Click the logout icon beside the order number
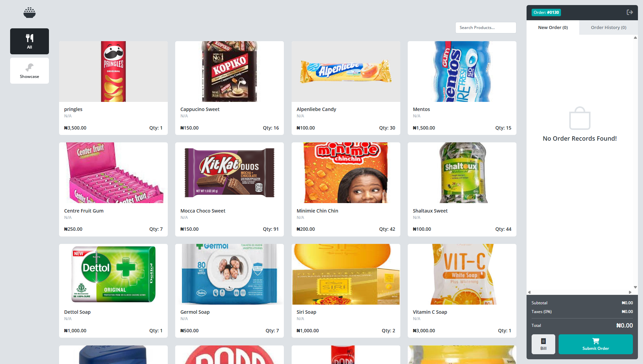This screenshot has width=643, height=364. (629, 12)
